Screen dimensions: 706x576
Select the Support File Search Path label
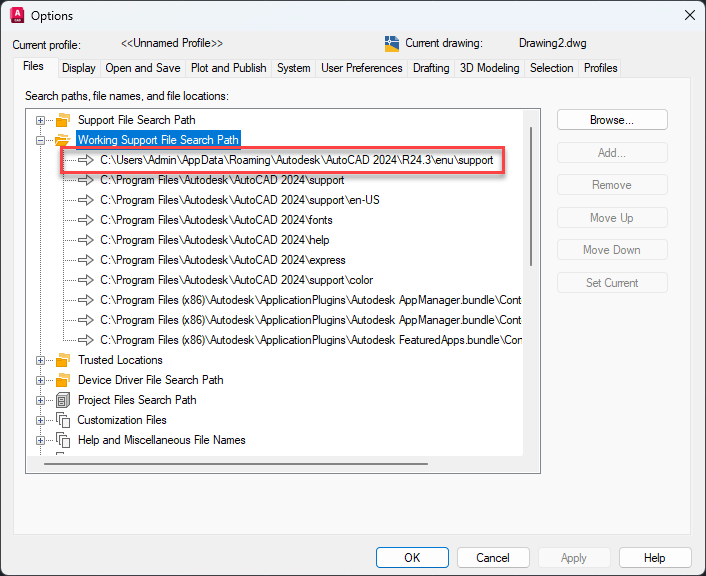(136, 120)
